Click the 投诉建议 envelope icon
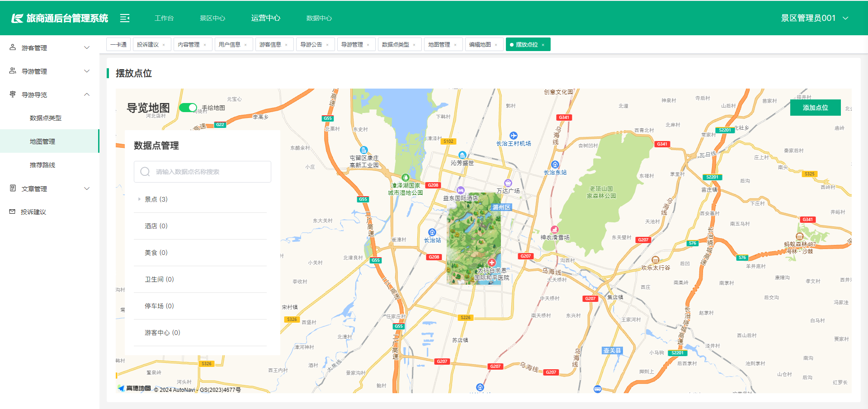The height and width of the screenshot is (409, 868). [x=12, y=212]
